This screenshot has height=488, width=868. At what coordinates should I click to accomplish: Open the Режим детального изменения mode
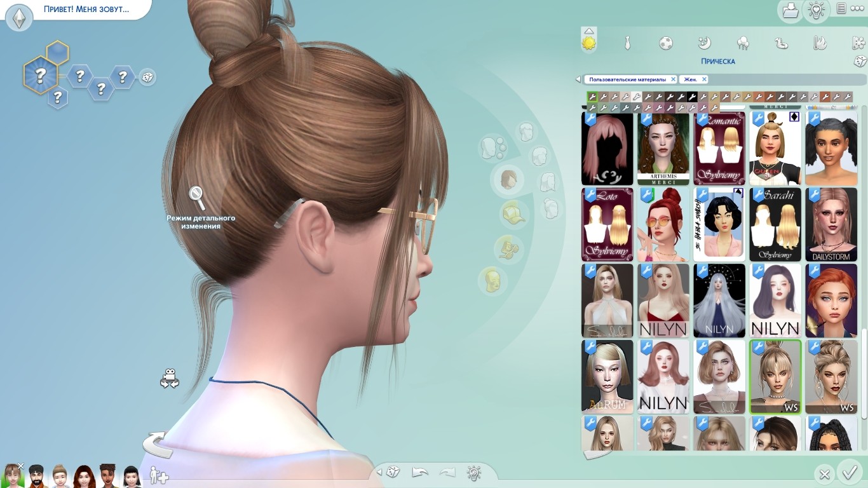pyautogui.click(x=198, y=198)
